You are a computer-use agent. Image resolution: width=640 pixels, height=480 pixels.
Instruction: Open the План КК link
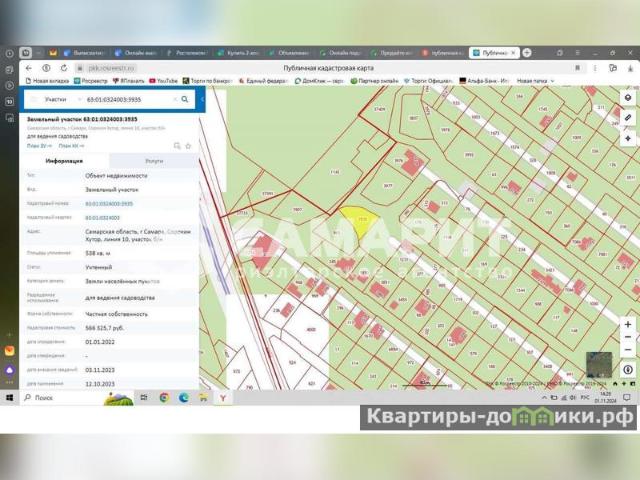[71, 146]
